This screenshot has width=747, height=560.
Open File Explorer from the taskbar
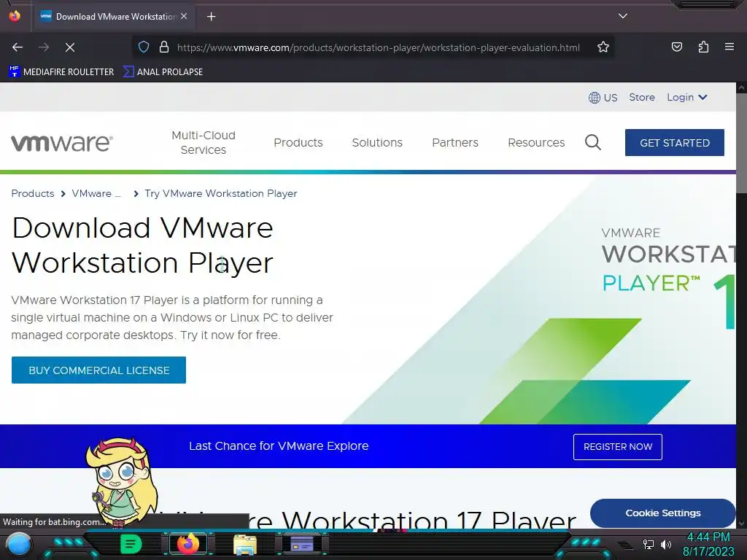point(245,545)
